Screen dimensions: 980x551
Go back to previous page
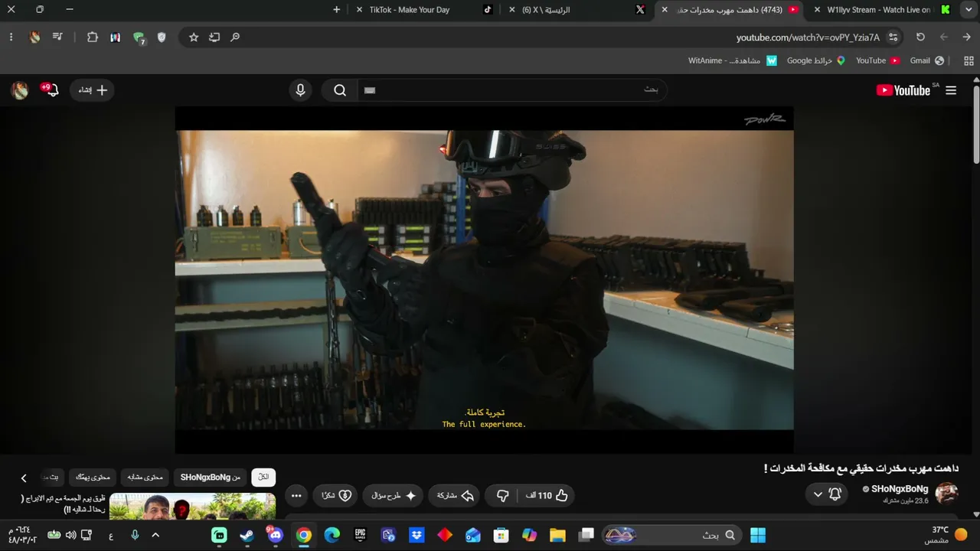pyautogui.click(x=967, y=37)
